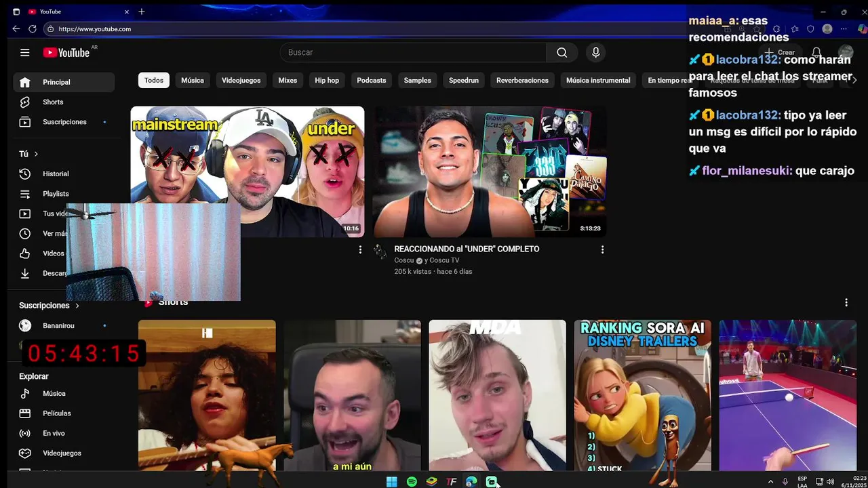Go to the YouTube logo home link

click(x=66, y=52)
